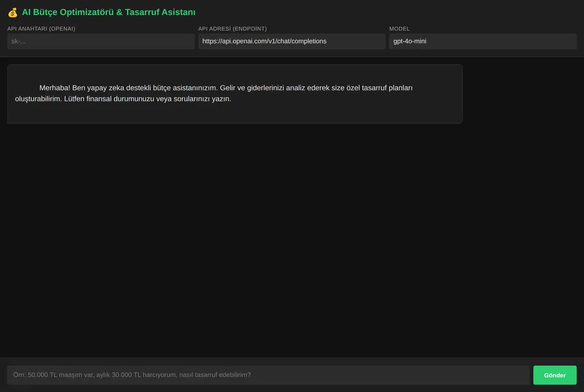
Task: Edit the API Adresi endpoint URL field
Action: tap(292, 41)
